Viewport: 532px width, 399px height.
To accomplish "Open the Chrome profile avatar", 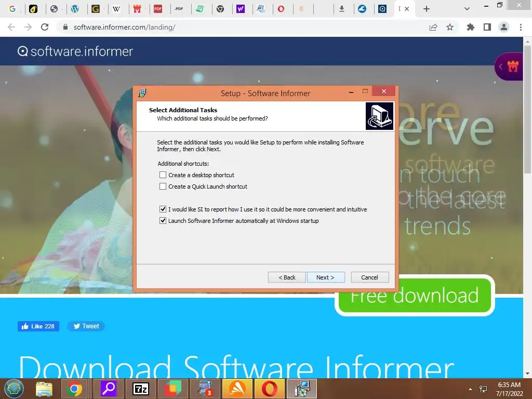I will tap(504, 27).
